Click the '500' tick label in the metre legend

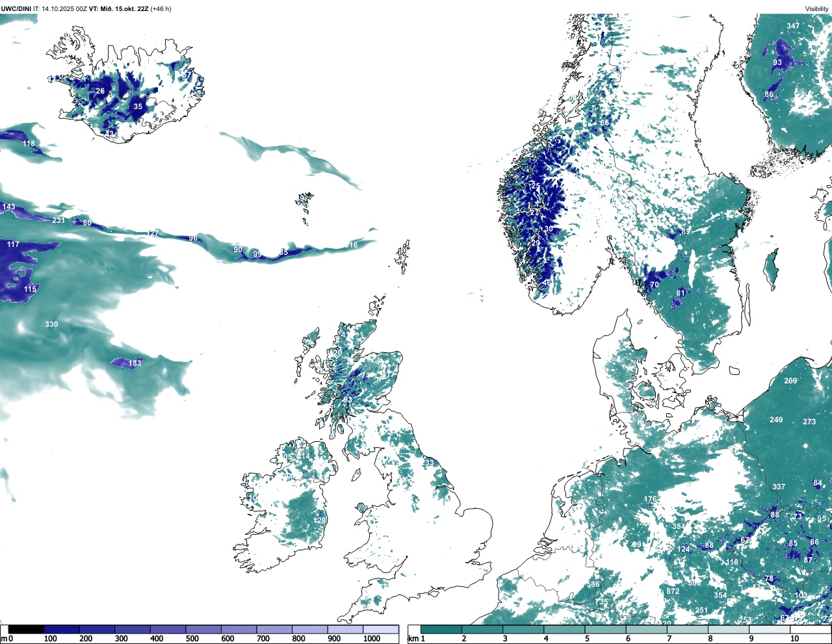point(192,639)
